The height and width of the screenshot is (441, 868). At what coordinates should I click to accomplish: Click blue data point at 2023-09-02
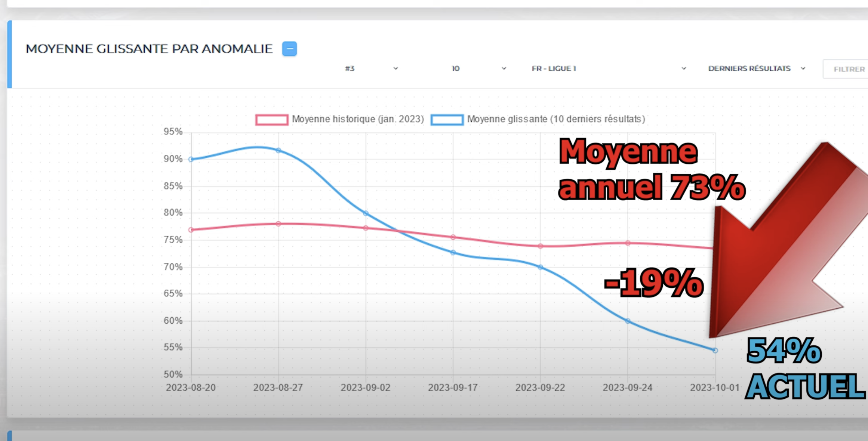366,213
